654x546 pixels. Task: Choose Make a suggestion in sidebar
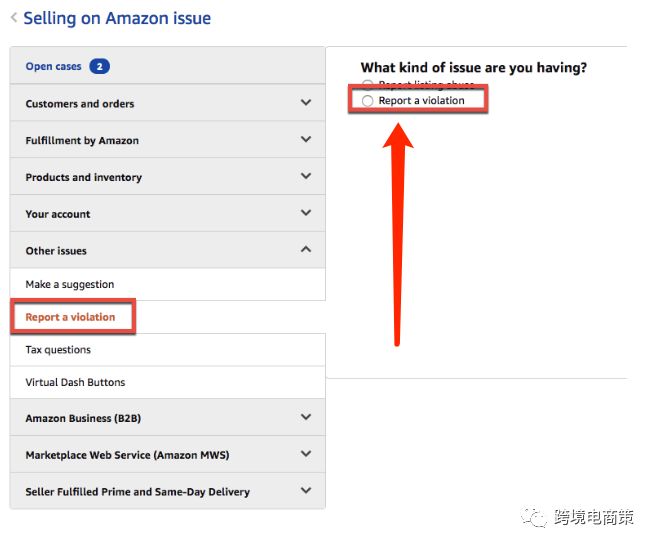(x=70, y=285)
